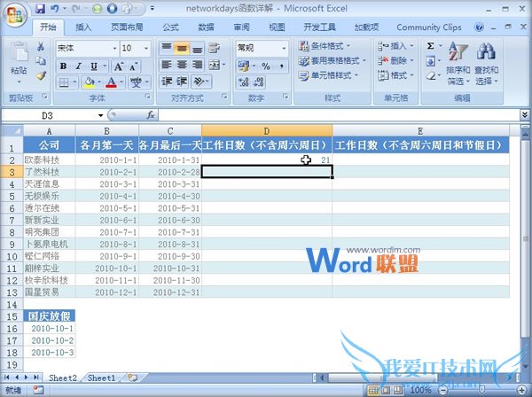This screenshot has height=397, width=532.
Task: Open 单元格样式 cell styles menu
Action: pos(328,75)
